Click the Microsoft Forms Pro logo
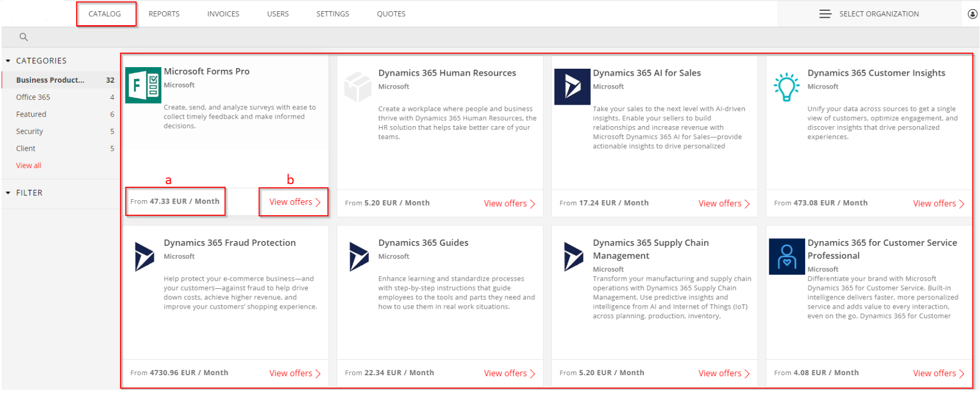The width and height of the screenshot is (980, 394). (143, 85)
